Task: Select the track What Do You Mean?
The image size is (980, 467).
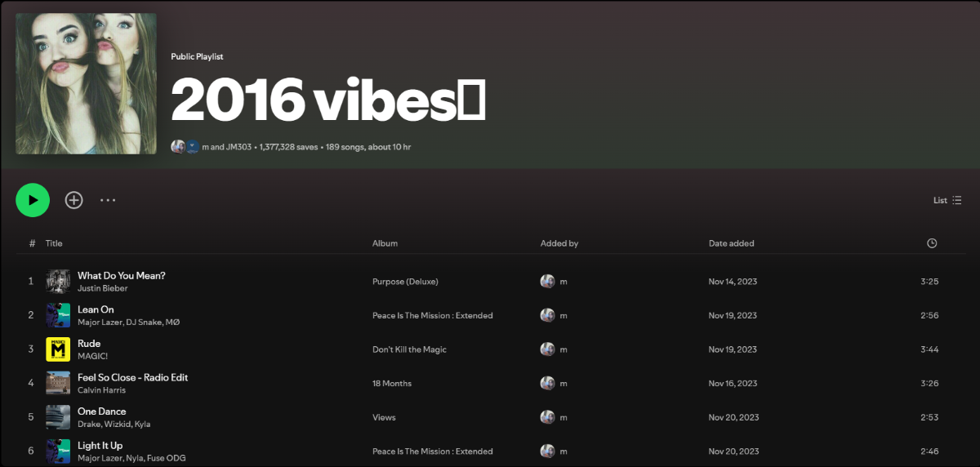Action: [122, 276]
